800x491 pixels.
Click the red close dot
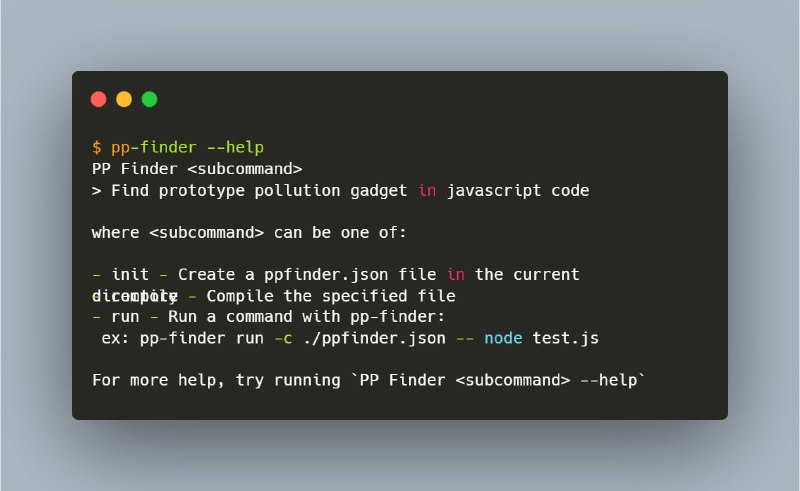coord(98,99)
